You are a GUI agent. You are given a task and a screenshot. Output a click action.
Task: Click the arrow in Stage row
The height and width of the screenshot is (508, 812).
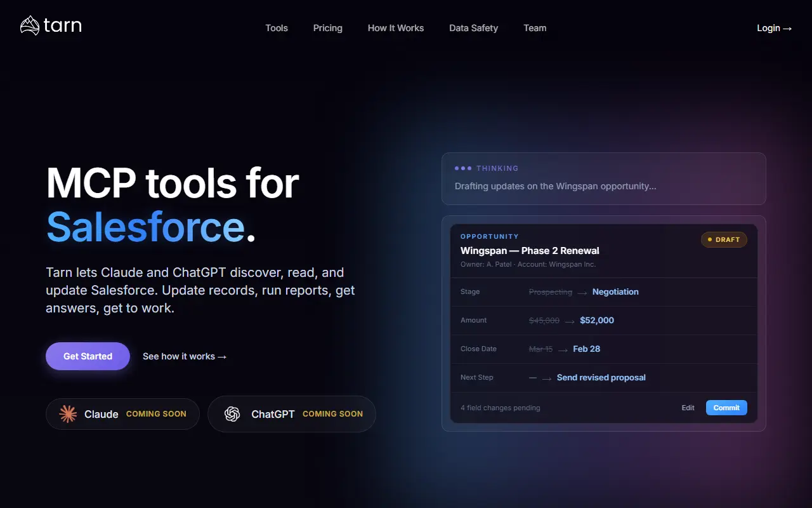pyautogui.click(x=582, y=293)
